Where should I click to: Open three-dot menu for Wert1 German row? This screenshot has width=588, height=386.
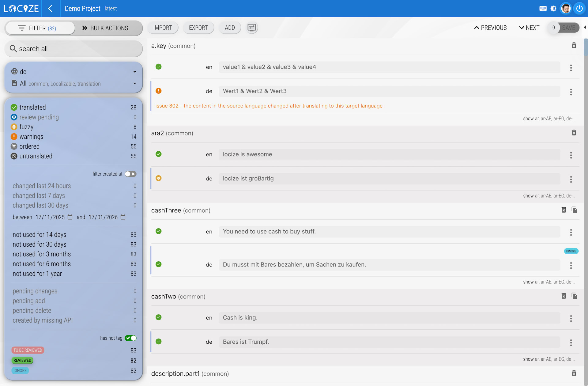pyautogui.click(x=571, y=92)
